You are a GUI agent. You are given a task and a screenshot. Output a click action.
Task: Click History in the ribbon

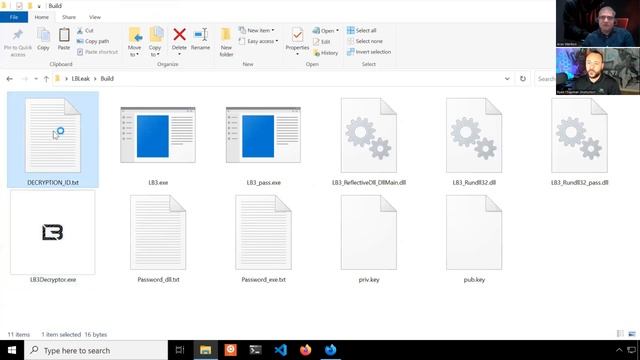tap(326, 53)
